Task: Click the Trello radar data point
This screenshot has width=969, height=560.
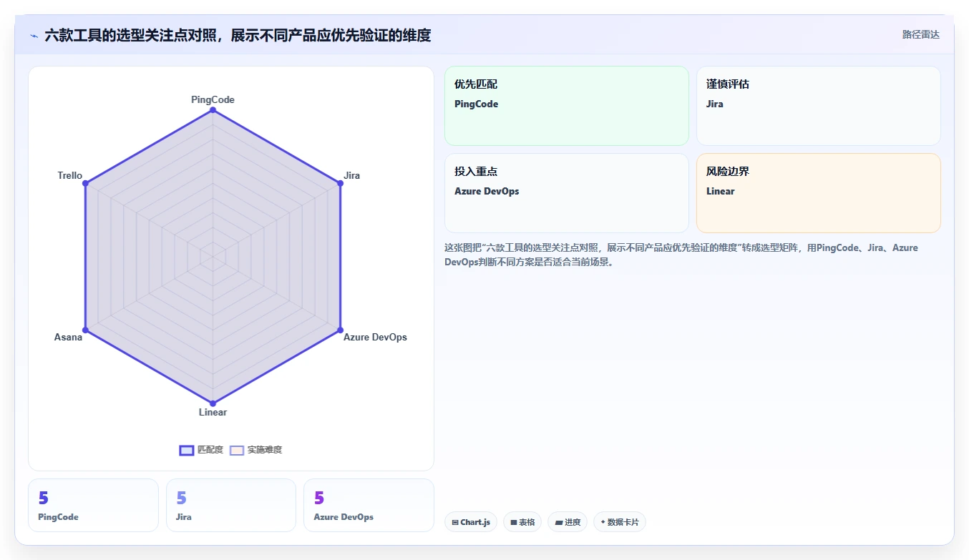Action: 85,183
